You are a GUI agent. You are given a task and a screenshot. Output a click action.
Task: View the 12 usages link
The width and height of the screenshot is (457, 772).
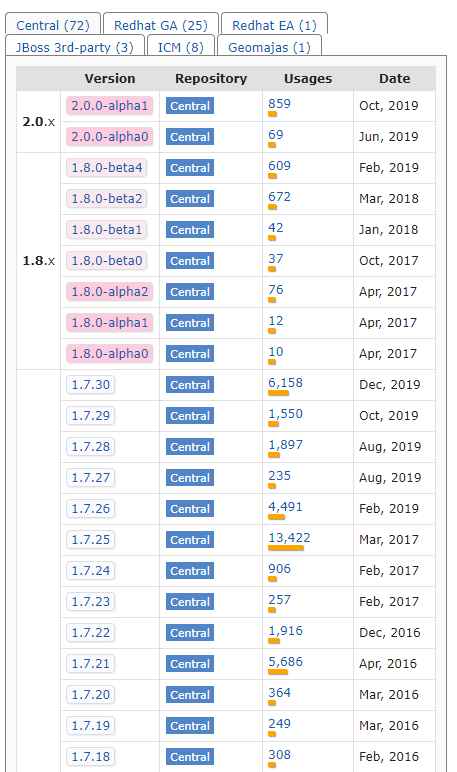tap(276, 321)
